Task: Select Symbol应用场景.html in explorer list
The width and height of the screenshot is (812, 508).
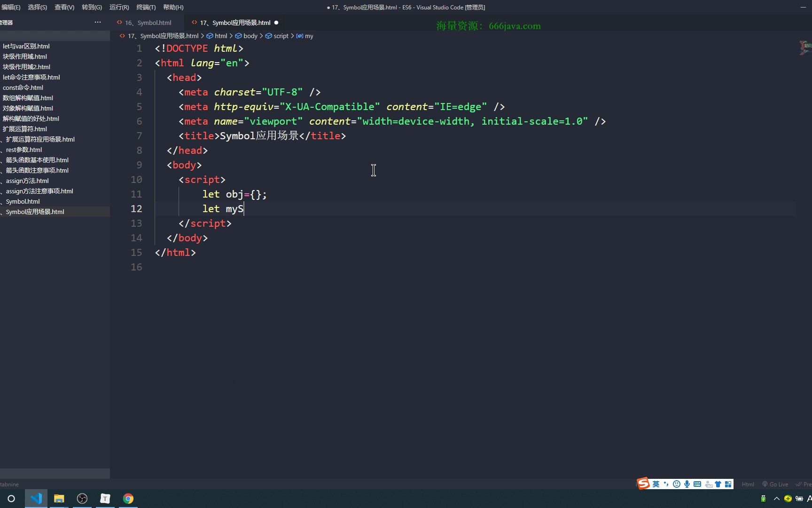Action: (x=55, y=212)
